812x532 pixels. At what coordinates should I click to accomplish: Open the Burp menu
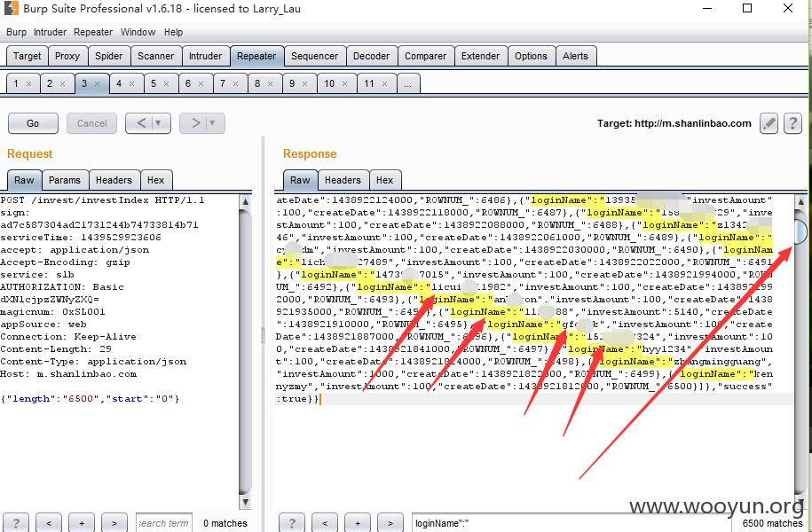click(16, 32)
